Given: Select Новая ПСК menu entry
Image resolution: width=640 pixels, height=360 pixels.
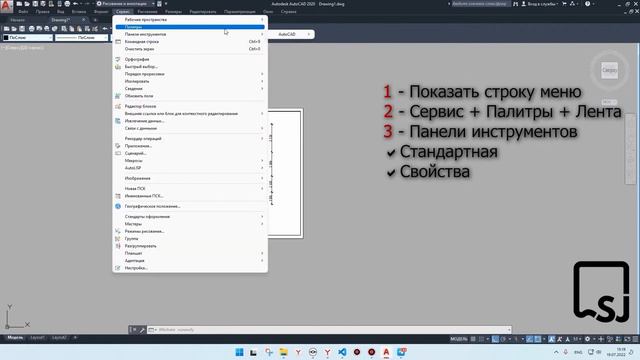Looking at the screenshot, I should click(x=190, y=189).
